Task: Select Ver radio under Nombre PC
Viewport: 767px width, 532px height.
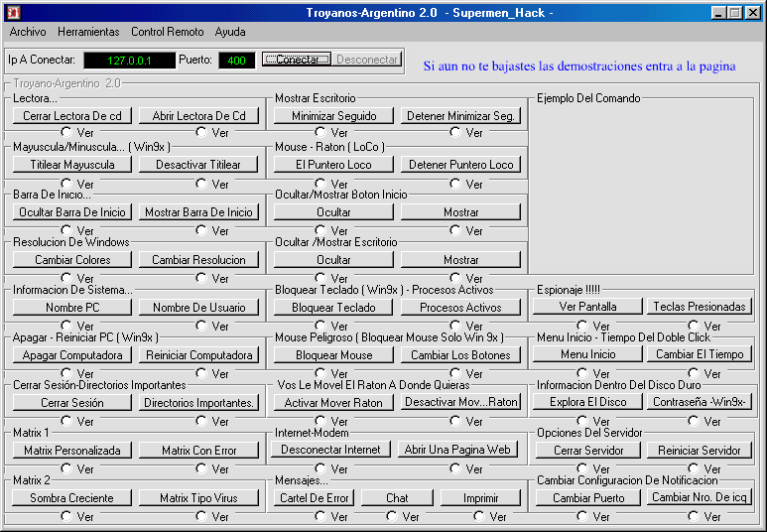Action: point(66,326)
